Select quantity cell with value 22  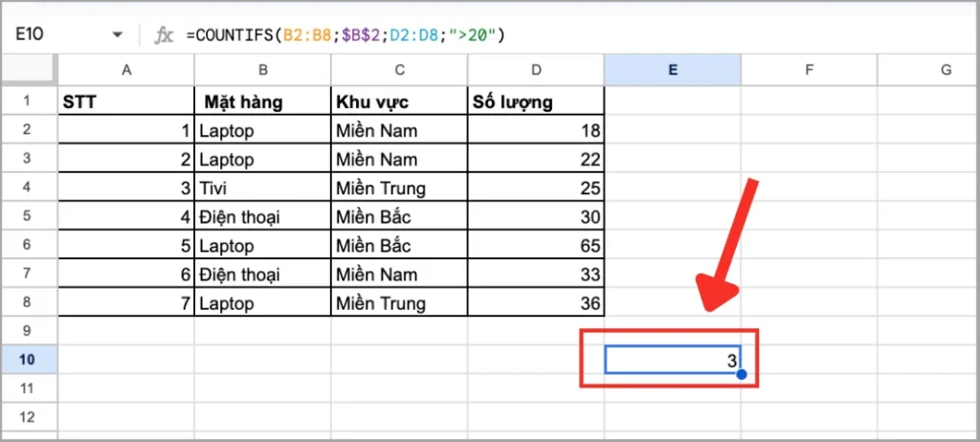[536, 158]
